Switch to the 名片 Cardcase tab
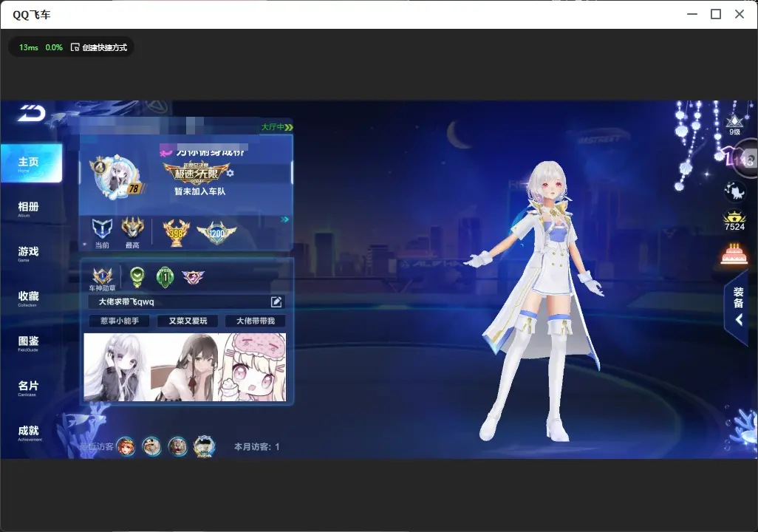Viewport: 758px width, 532px height. 28,388
